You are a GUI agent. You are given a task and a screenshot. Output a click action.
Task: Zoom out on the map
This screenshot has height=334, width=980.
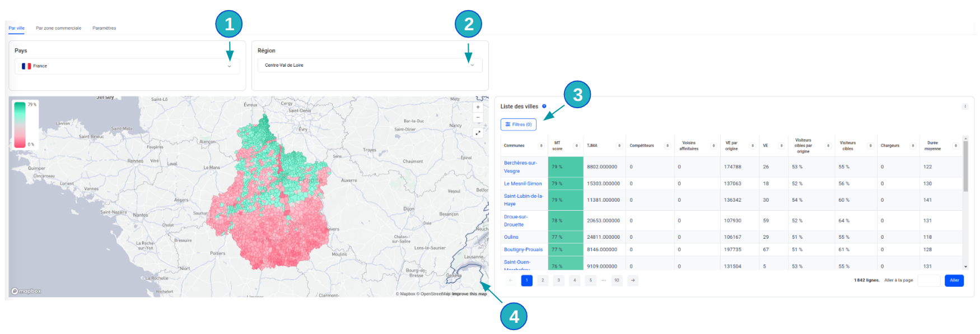tap(478, 118)
